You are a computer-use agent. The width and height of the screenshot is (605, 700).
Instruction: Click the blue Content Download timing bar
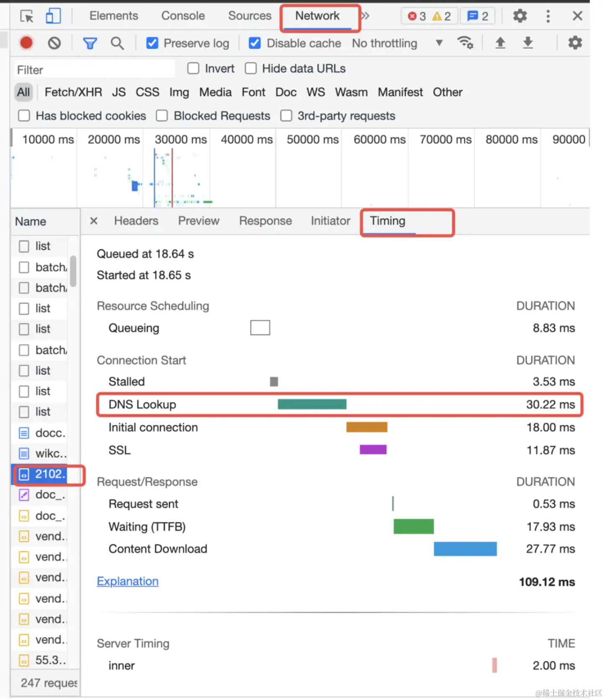(x=465, y=548)
